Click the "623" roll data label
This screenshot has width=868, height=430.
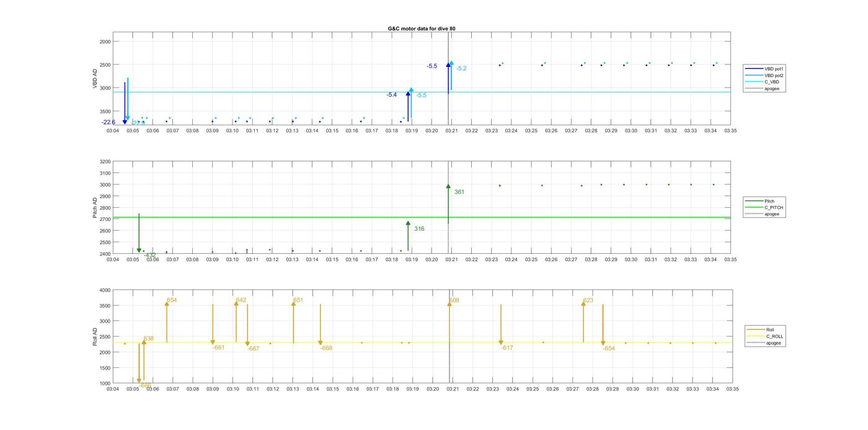588,300
